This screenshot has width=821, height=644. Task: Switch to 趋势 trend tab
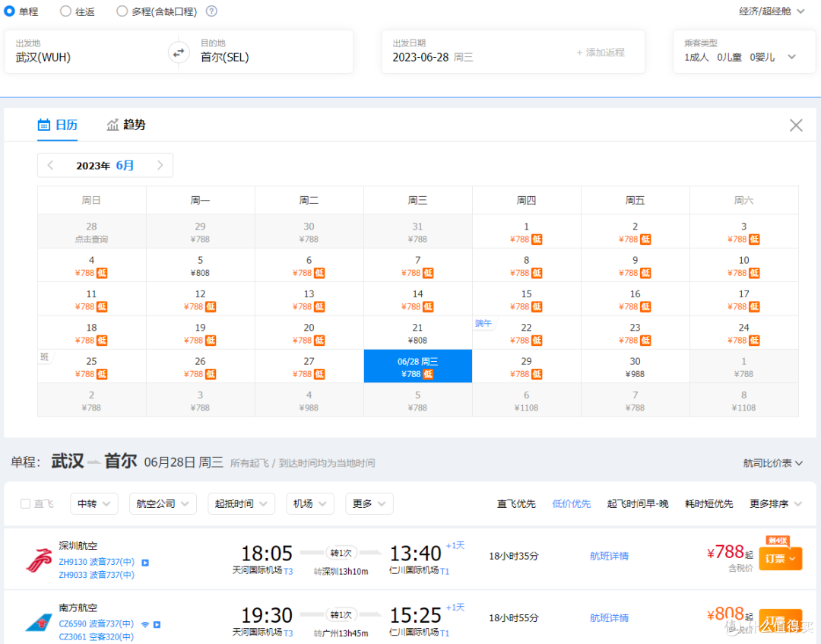coord(126,125)
